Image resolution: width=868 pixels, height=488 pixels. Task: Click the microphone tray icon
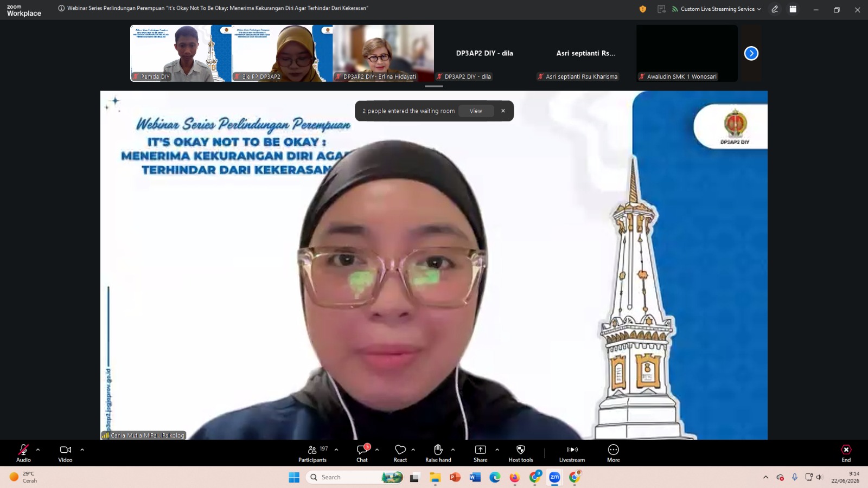pos(795,477)
